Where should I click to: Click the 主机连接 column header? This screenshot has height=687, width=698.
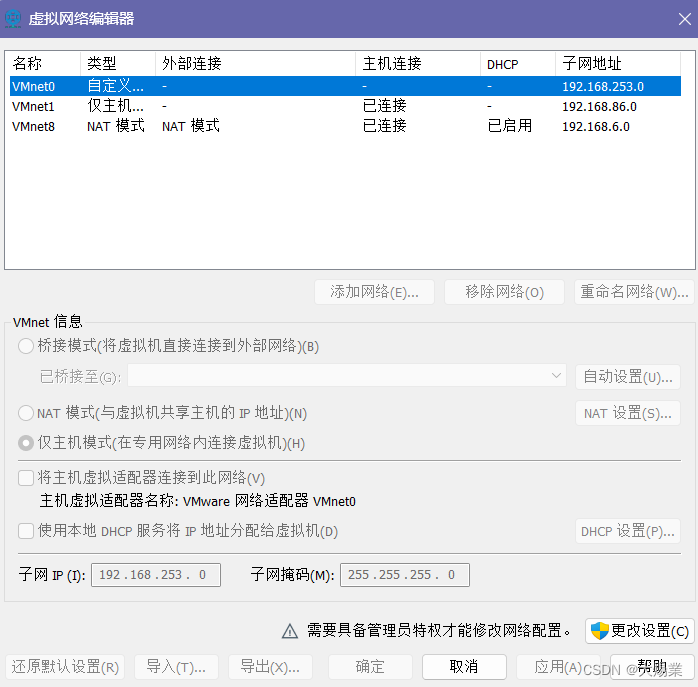click(418, 64)
